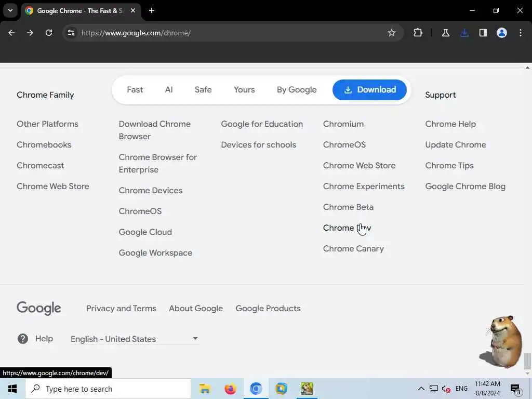This screenshot has width=532, height=399.
Task: Close the Google Chrome tab
Action: click(133, 10)
